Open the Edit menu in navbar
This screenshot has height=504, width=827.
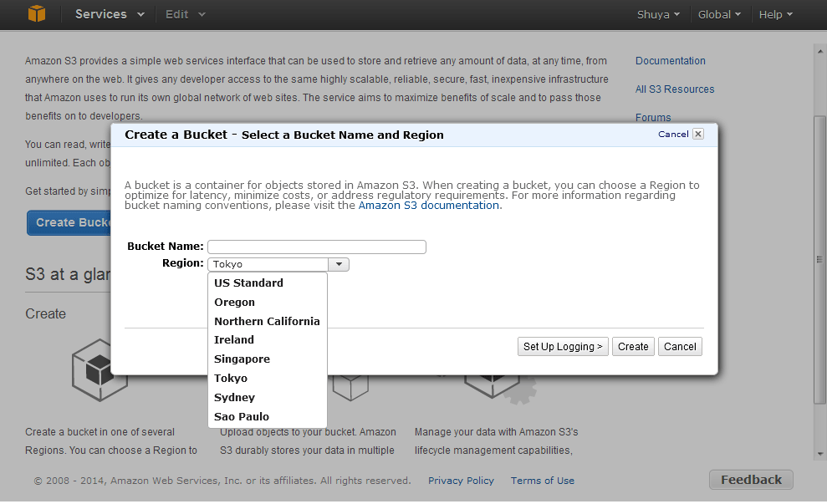click(x=185, y=14)
